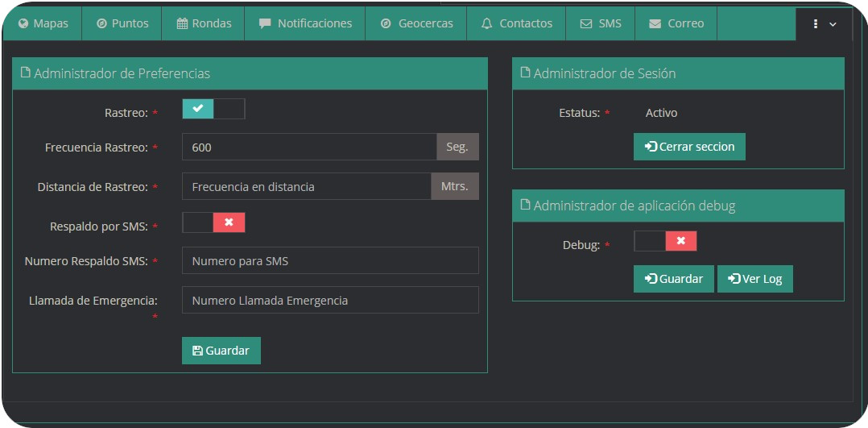Focus the Frecuencia Rastreo field showing 600
This screenshot has height=428, width=868.
tap(309, 148)
